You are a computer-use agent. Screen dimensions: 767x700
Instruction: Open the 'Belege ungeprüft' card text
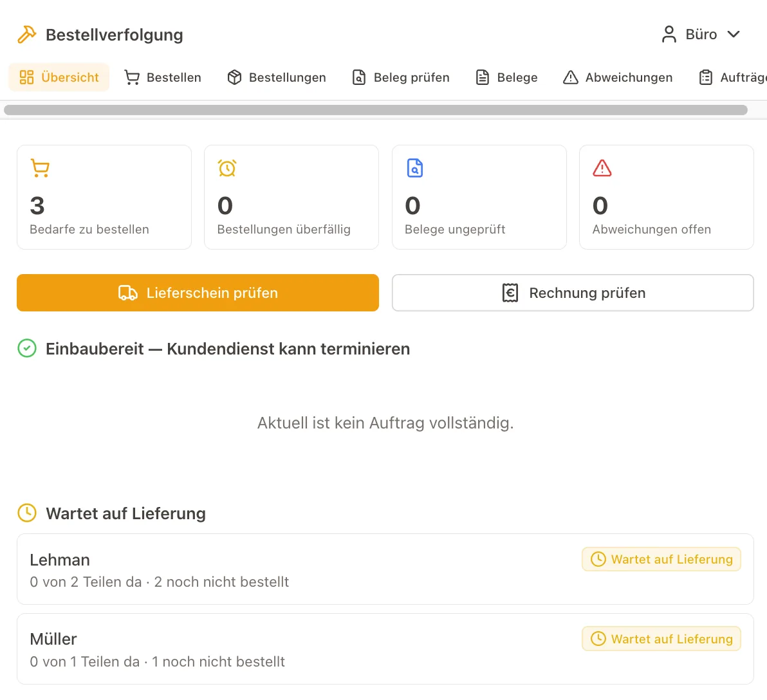coord(455,230)
